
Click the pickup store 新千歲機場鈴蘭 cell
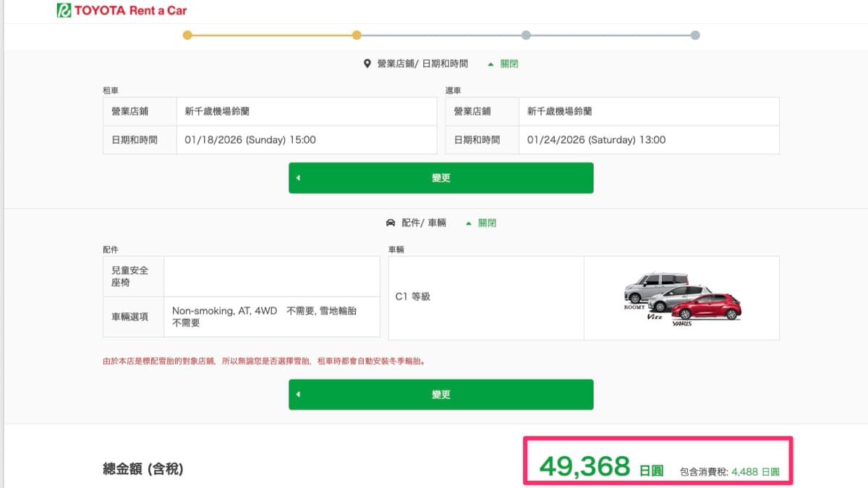point(307,111)
